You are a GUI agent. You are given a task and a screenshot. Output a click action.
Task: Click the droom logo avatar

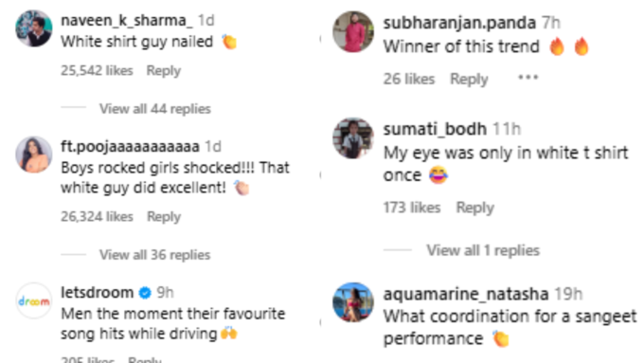point(34,301)
